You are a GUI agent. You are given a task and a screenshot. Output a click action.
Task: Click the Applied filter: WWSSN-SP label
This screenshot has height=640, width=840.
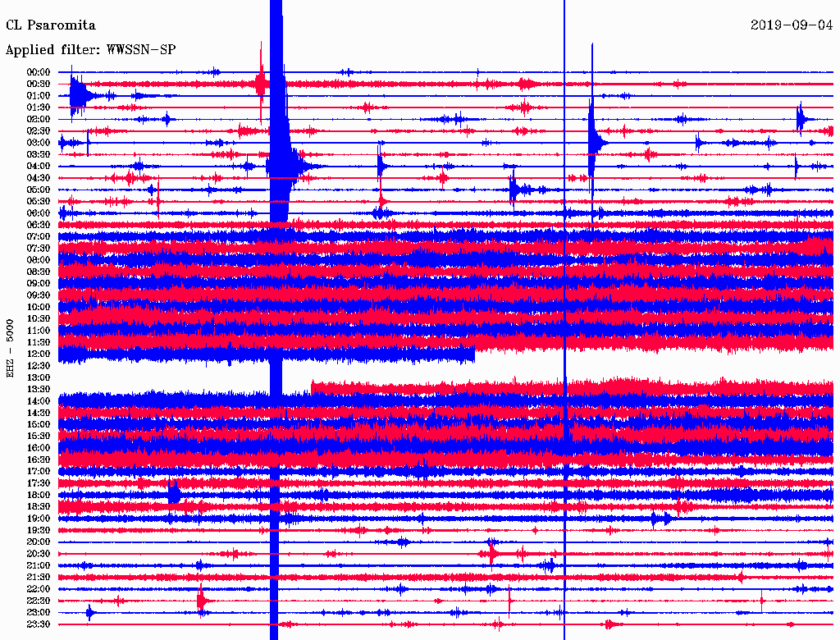(90, 49)
